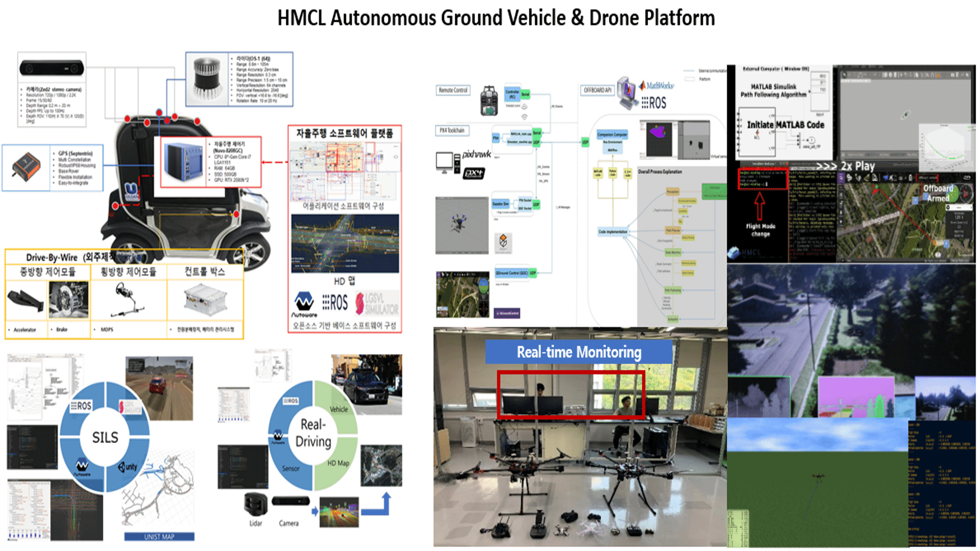
Task: Open the Zed2 stereo camera picture
Action: pyautogui.click(x=52, y=68)
